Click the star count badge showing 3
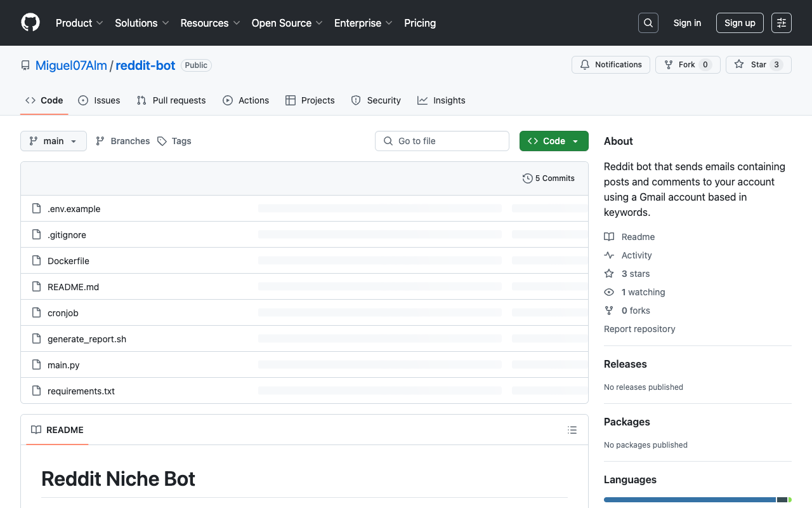812x508 pixels. click(776, 65)
